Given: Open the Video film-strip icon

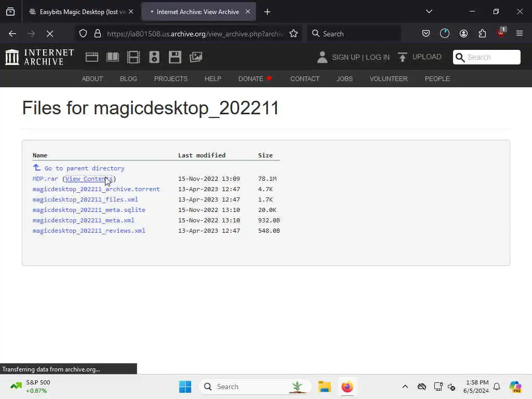Looking at the screenshot, I should point(134,57).
